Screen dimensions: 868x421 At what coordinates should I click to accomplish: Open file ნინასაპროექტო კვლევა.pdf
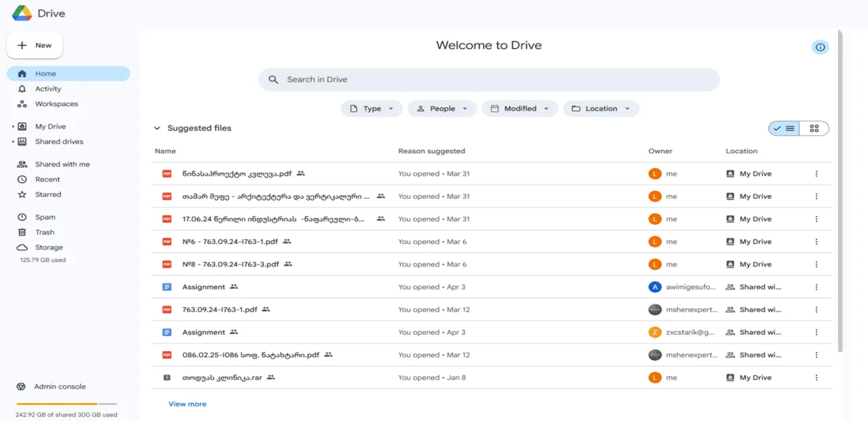[x=237, y=174]
